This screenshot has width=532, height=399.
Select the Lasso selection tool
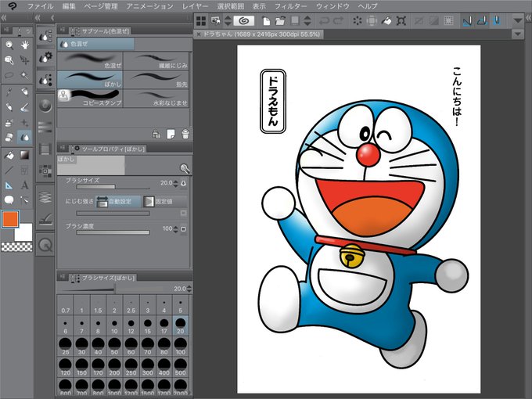[x=9, y=75]
